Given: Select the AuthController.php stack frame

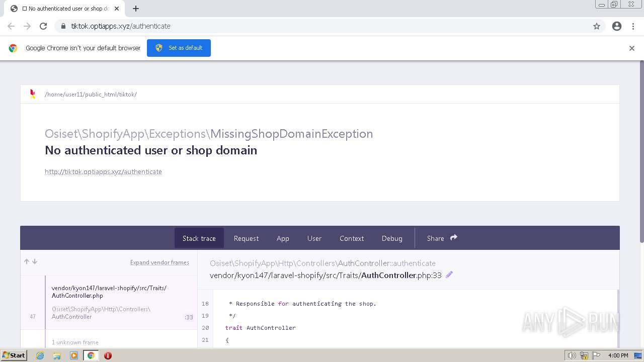Looking at the screenshot, I should click(x=109, y=303).
